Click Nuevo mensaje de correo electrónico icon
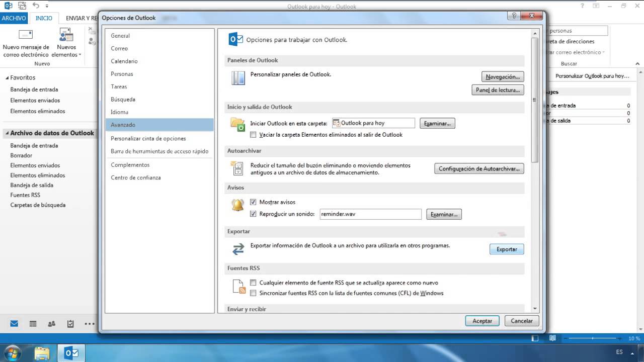 26,35
